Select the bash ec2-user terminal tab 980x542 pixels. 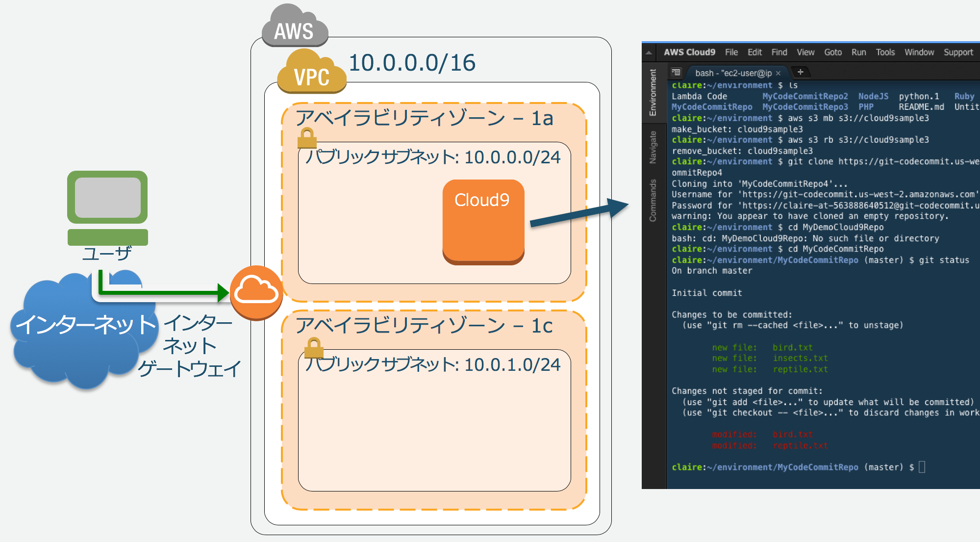point(733,73)
